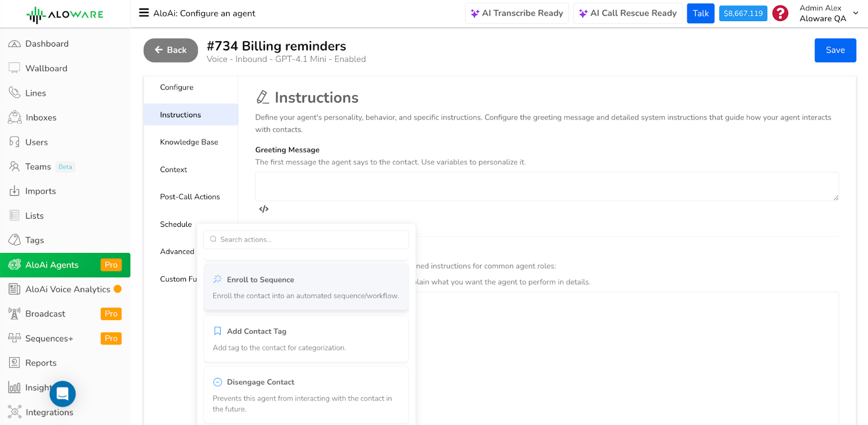The image size is (868, 425).
Task: Click the Talk button
Action: 700,14
